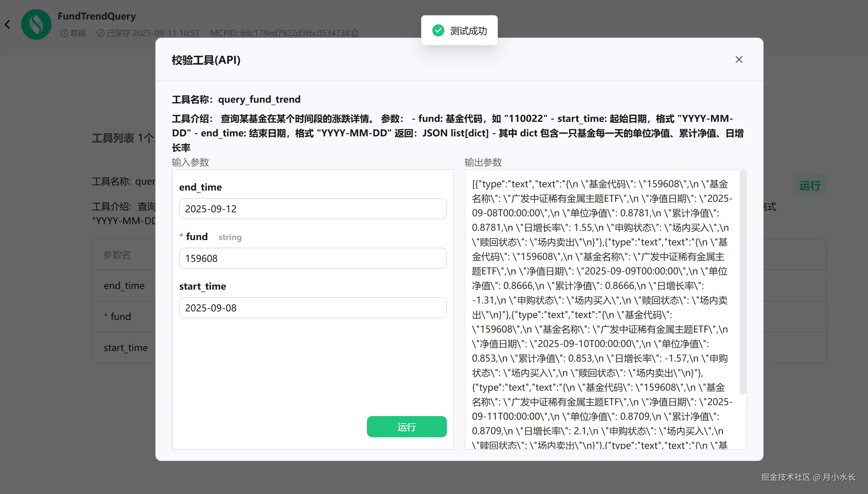Edit the end_time field showing 2025-09-12

[x=312, y=209]
